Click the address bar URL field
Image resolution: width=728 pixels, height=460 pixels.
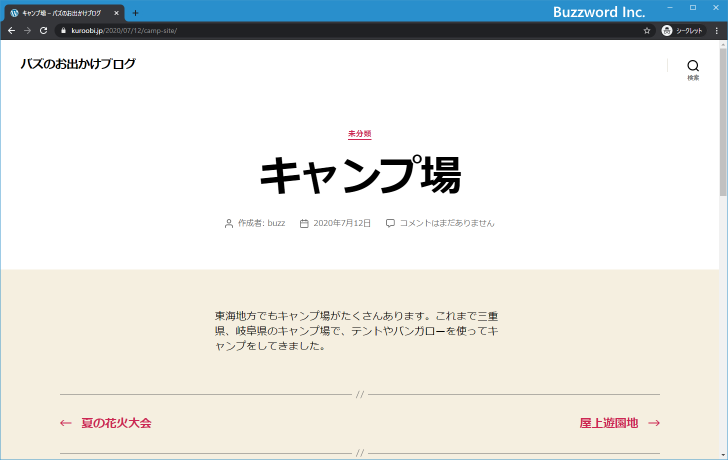point(353,31)
